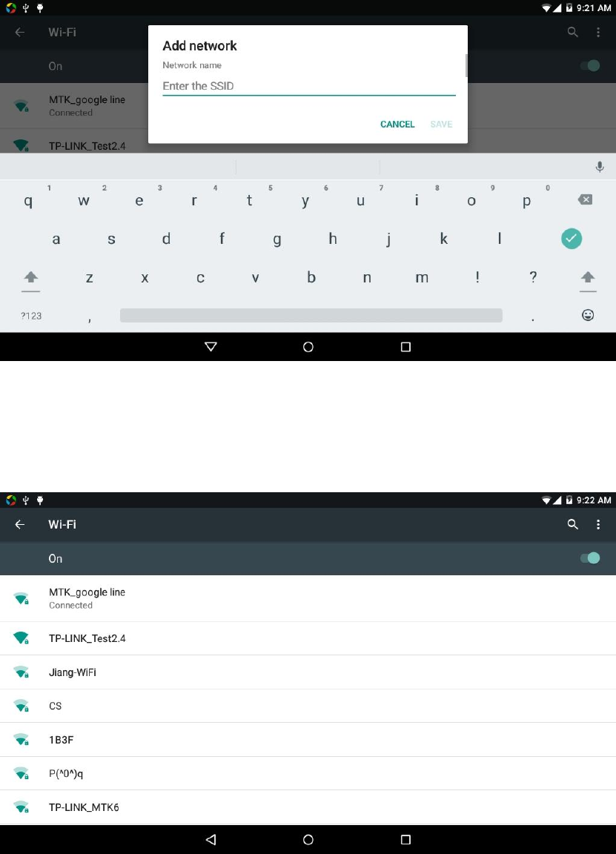The height and width of the screenshot is (854, 616).
Task: Tap the left shift key
Action: (x=31, y=277)
